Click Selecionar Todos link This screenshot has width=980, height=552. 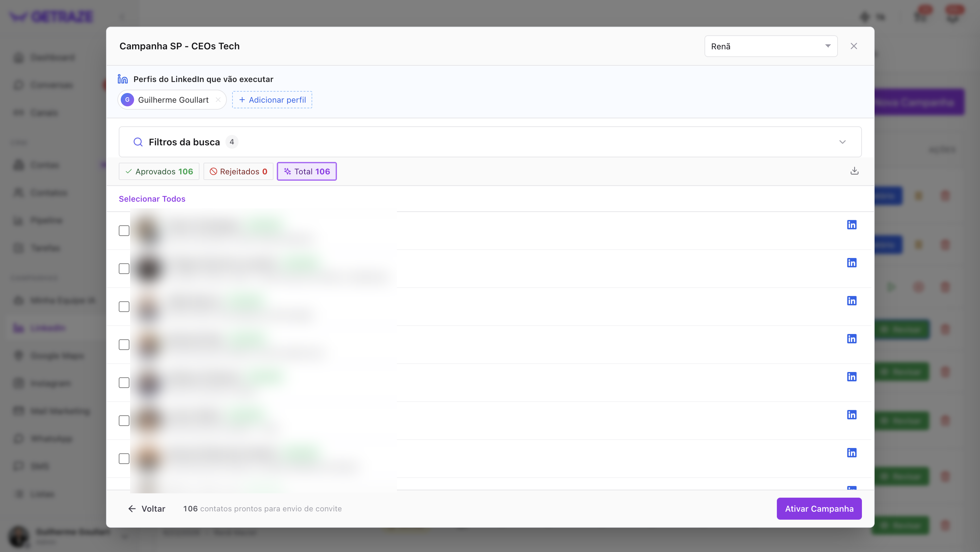click(x=152, y=199)
